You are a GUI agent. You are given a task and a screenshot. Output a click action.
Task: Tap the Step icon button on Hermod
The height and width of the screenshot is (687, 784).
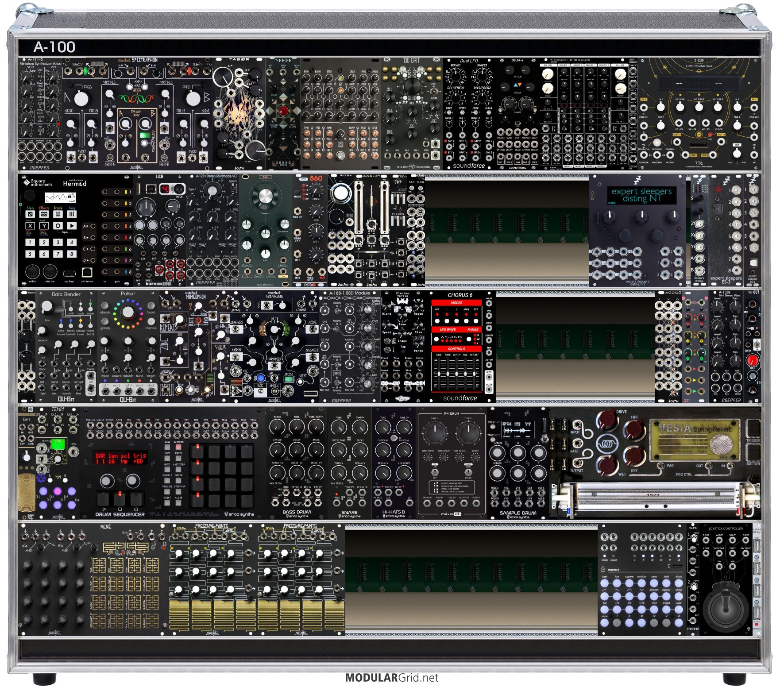30,214
